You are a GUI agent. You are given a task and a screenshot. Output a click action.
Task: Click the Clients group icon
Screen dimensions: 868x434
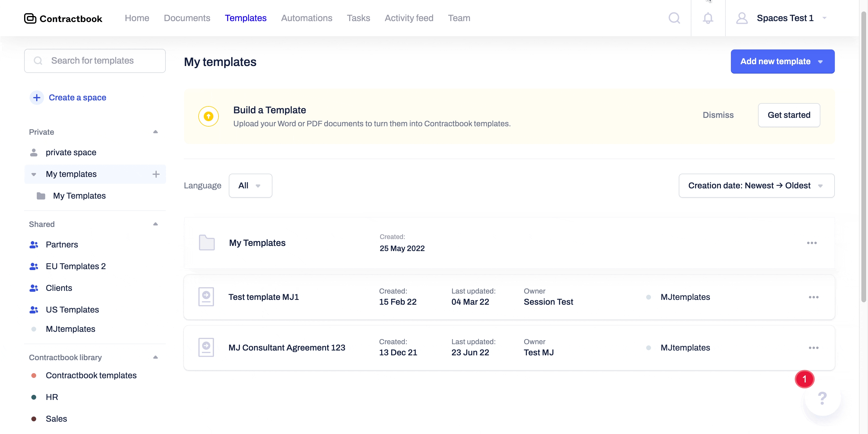34,288
